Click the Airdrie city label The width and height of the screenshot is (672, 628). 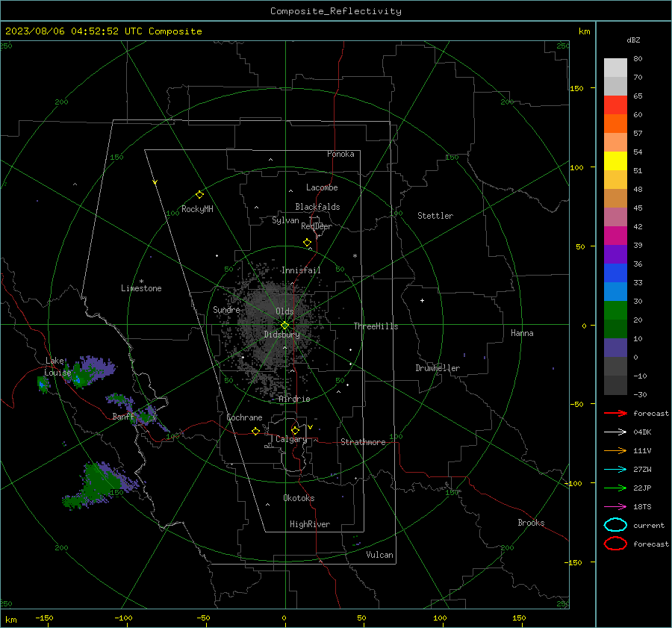[294, 399]
